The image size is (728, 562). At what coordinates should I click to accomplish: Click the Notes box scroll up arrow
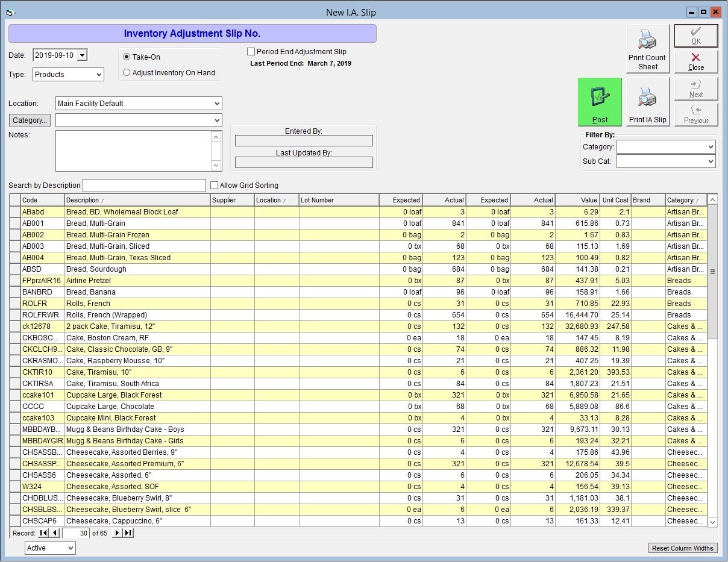pos(217,137)
